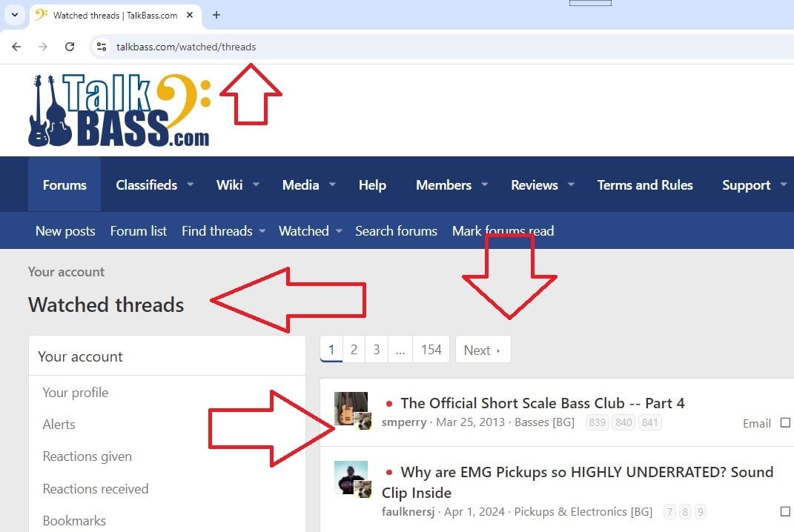Go to page 2 of watched threads
The image size is (794, 532).
354,349
